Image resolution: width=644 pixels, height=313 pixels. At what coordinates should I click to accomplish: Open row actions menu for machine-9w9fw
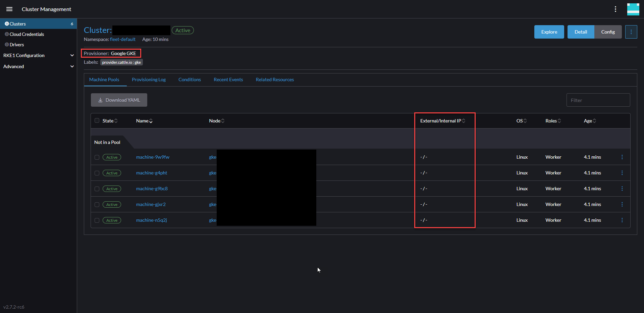coord(623,157)
